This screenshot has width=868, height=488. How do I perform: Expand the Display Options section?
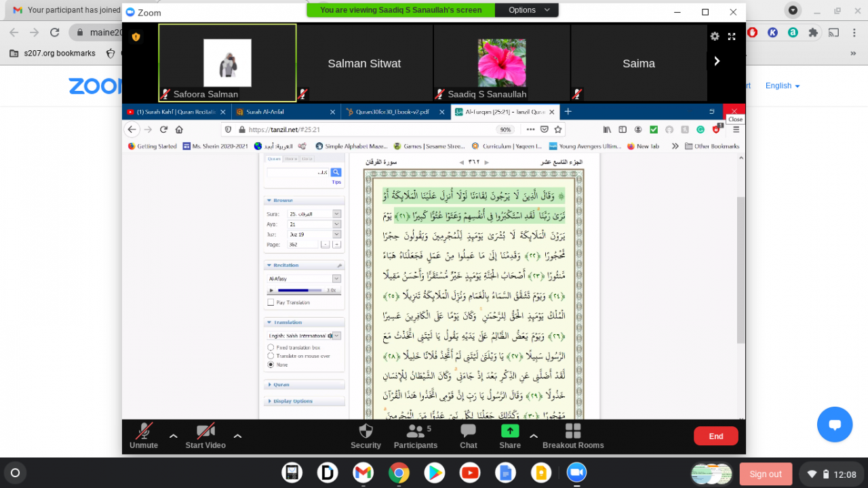(304, 401)
